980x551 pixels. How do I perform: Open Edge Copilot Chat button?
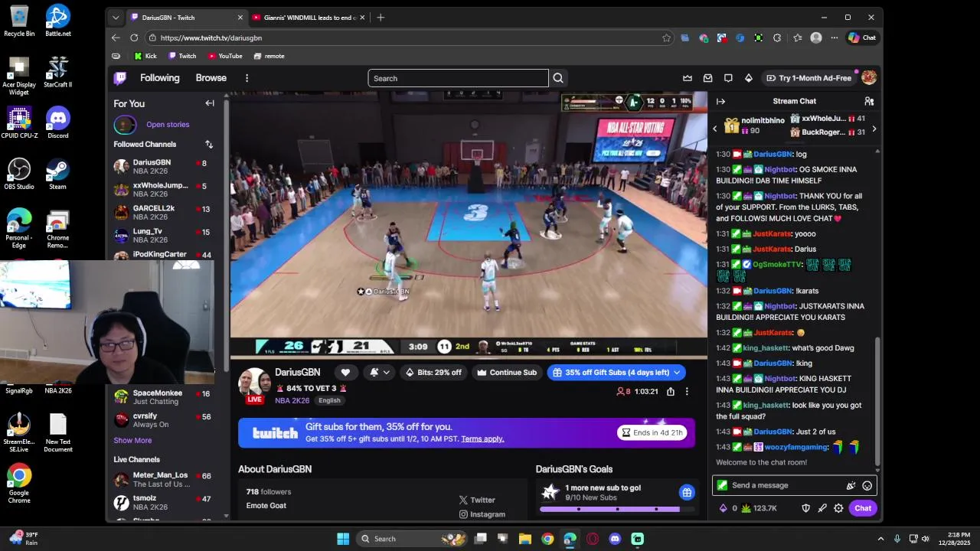(862, 37)
